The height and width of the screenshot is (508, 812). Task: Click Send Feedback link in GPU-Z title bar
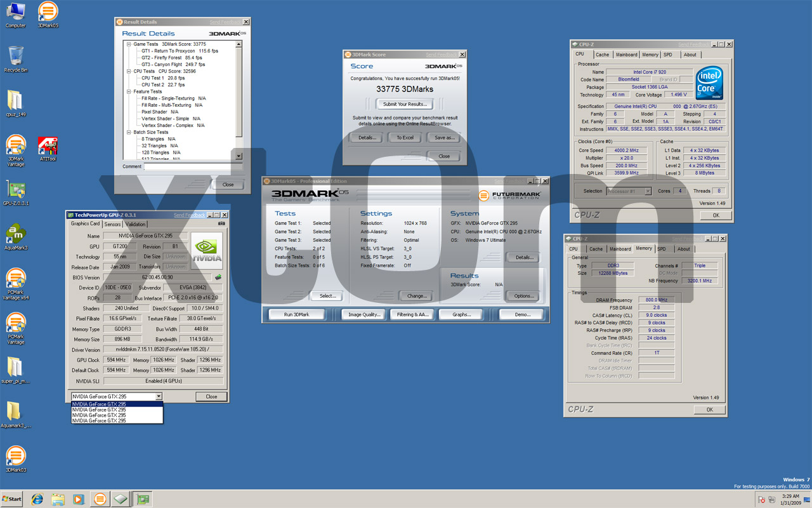pos(189,215)
